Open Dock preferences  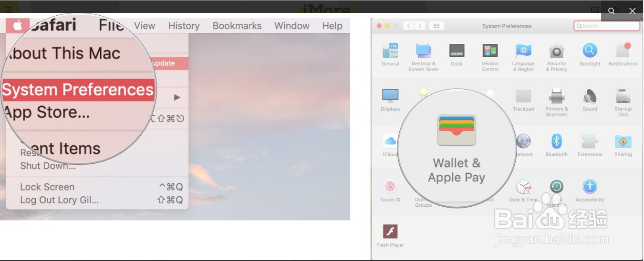457,54
